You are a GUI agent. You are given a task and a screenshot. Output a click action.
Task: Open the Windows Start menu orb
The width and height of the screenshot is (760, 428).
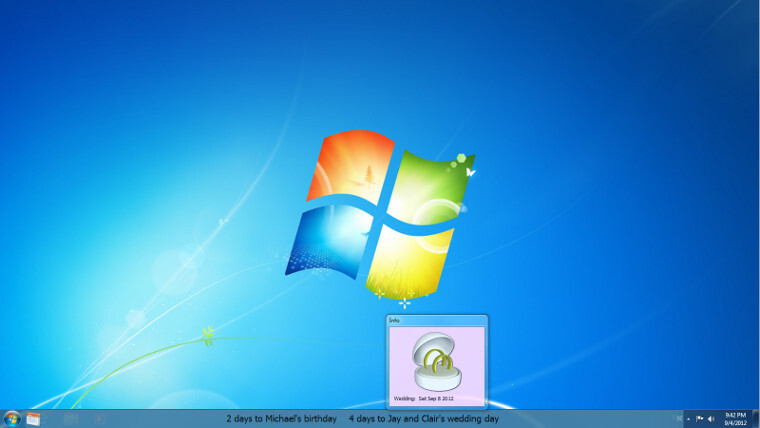(12, 419)
